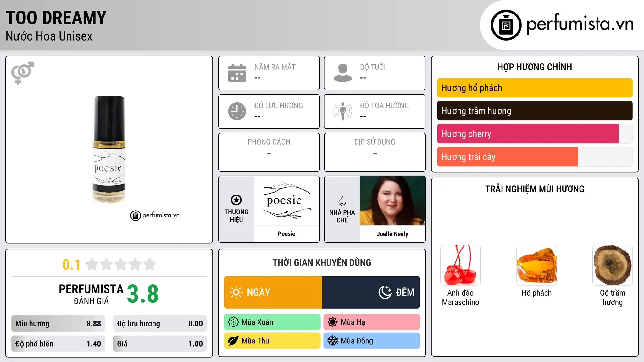
Task: Click the perfumista.vn bottle logo icon
Action: click(506, 25)
